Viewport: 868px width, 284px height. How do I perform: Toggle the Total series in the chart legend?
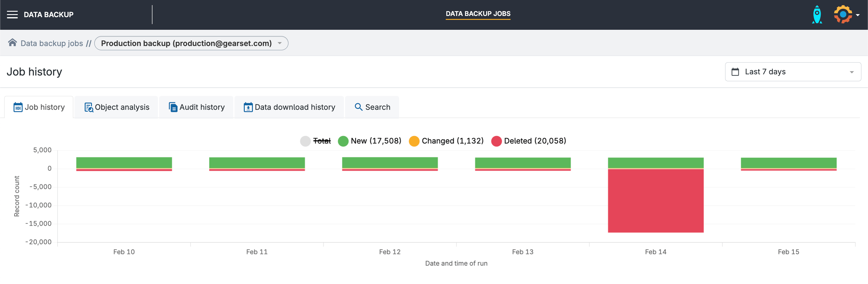315,141
